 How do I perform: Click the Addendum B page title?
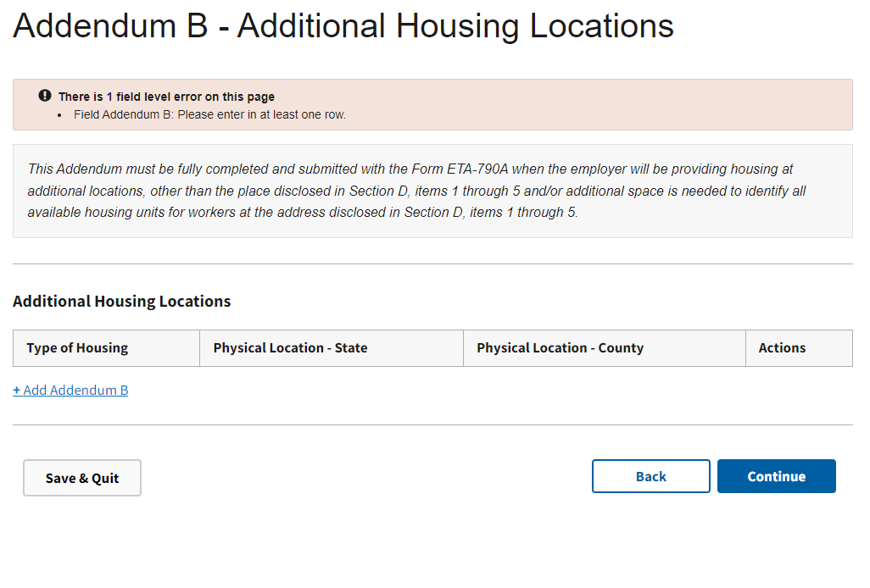tap(343, 26)
